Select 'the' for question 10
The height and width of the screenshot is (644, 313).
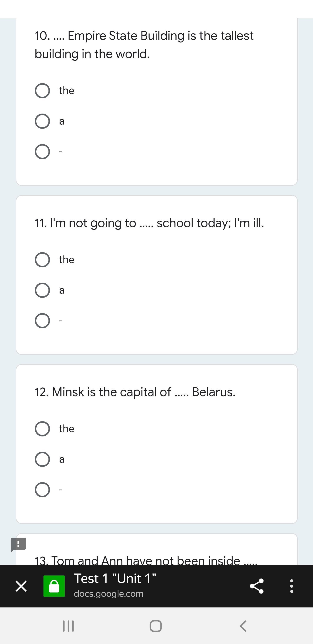pyautogui.click(x=42, y=91)
